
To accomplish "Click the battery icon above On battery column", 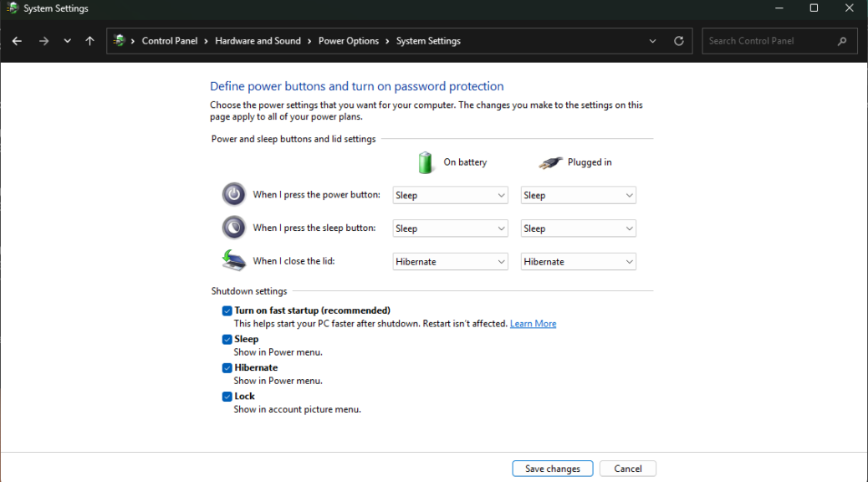I will tap(425, 162).
